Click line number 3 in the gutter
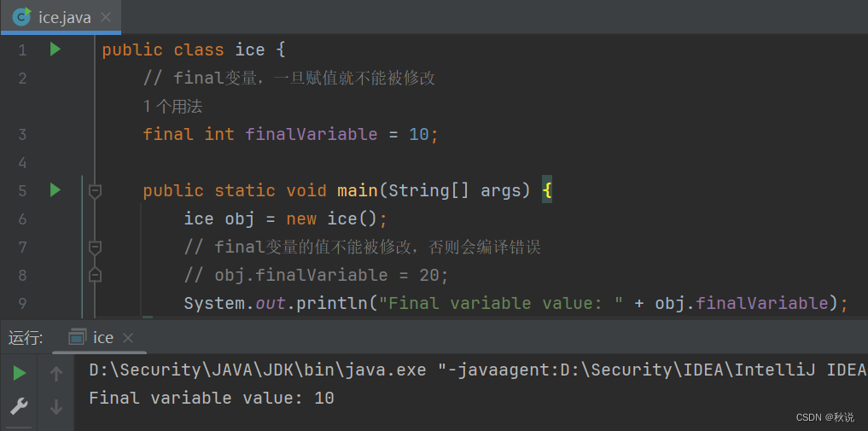868x431 pixels. pos(22,135)
